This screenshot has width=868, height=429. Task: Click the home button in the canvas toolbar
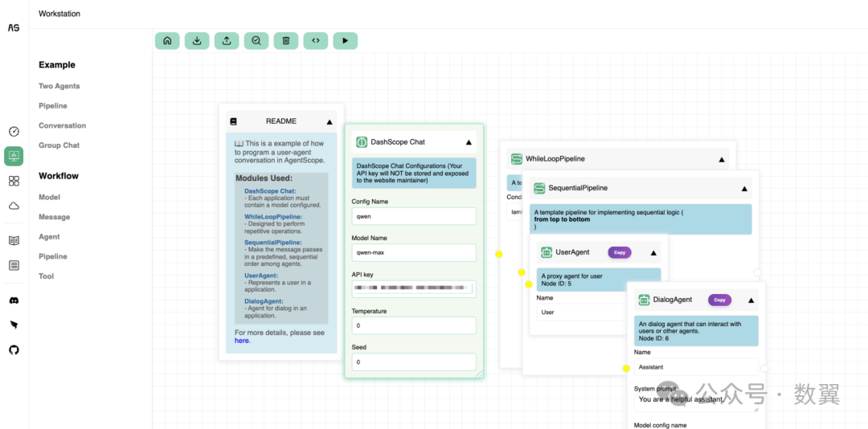point(167,40)
